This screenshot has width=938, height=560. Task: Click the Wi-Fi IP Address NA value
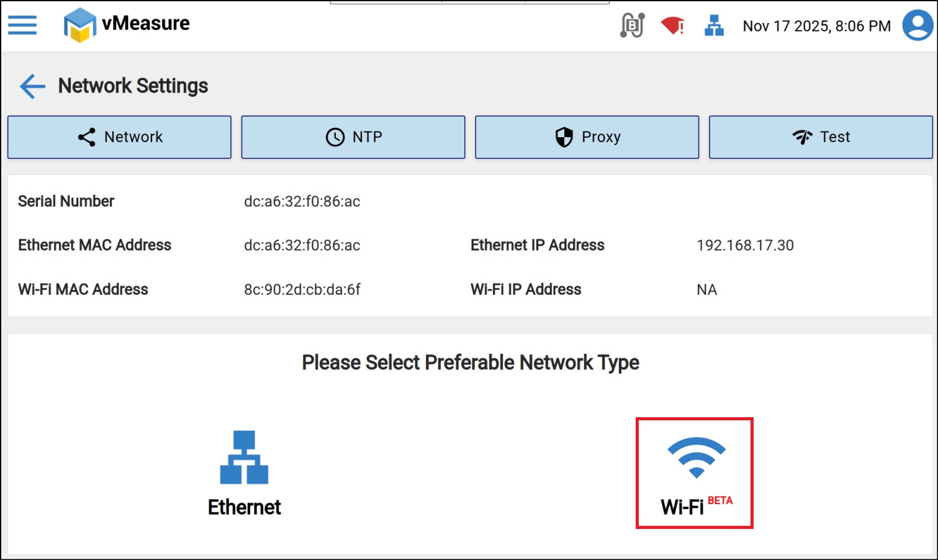click(x=706, y=290)
